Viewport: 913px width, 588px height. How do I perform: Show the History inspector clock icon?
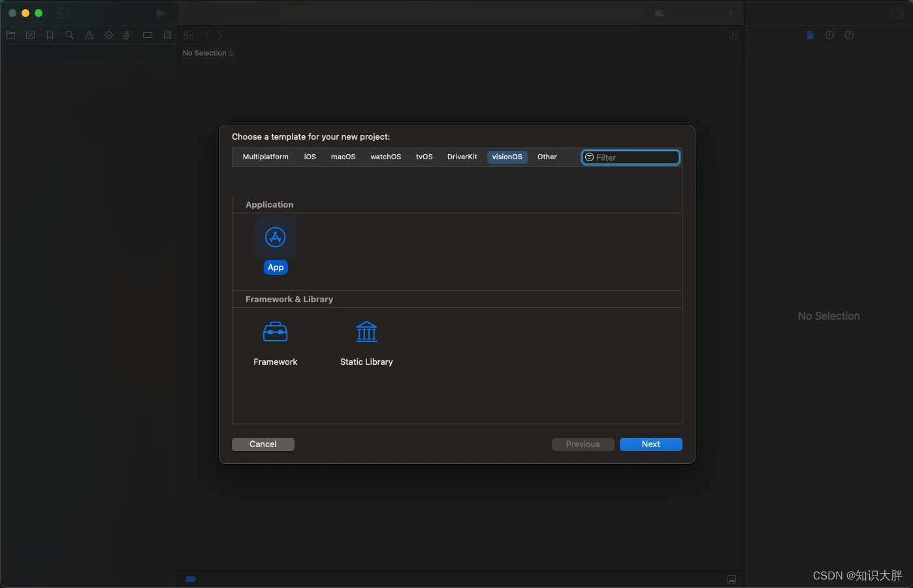(829, 35)
